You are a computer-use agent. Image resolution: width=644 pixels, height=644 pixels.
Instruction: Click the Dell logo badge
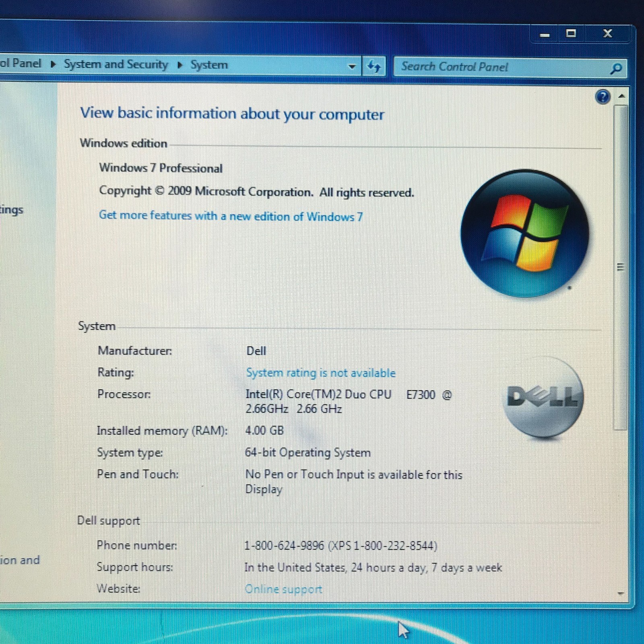(543, 397)
